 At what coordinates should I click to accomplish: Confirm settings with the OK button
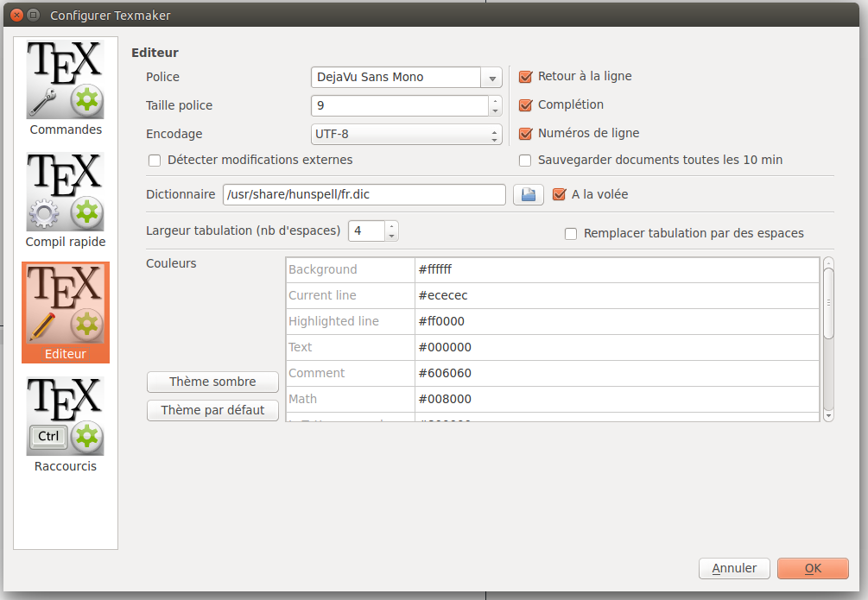pos(813,568)
